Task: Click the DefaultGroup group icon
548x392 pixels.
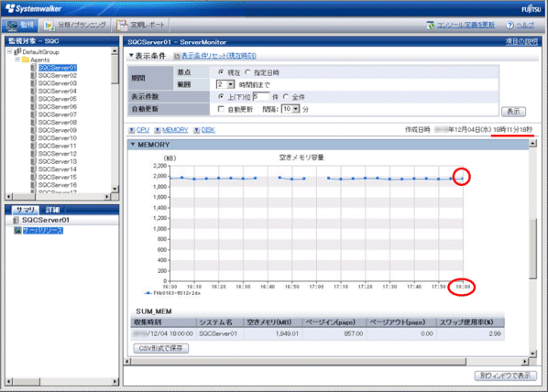Action: tap(17, 51)
